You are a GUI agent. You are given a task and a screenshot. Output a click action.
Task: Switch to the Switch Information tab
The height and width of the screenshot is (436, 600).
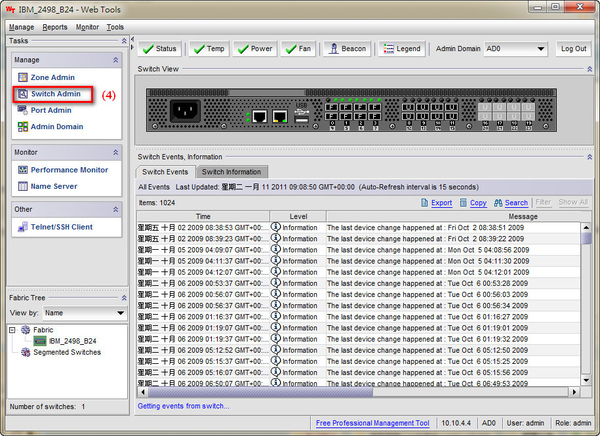pos(232,172)
